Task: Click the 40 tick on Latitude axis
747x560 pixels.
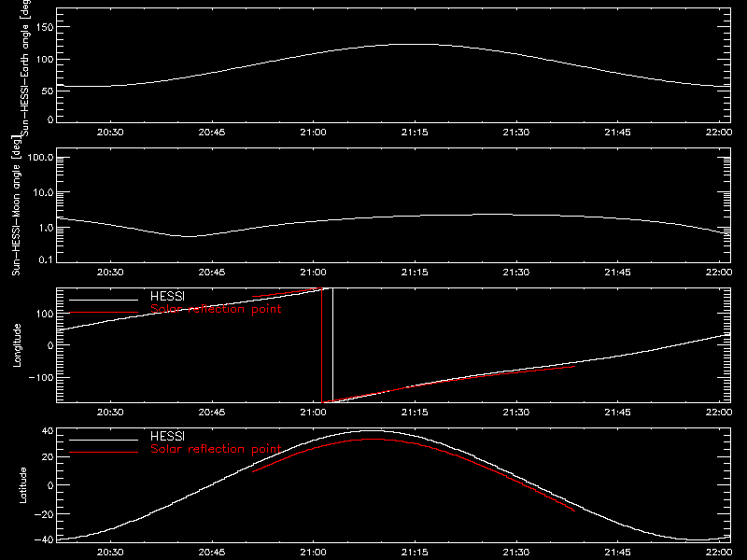Action: [x=48, y=431]
